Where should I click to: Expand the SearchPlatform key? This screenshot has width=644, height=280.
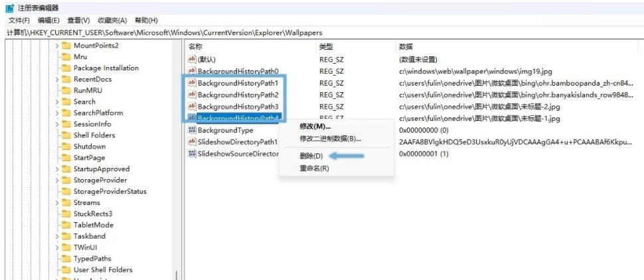tap(57, 113)
